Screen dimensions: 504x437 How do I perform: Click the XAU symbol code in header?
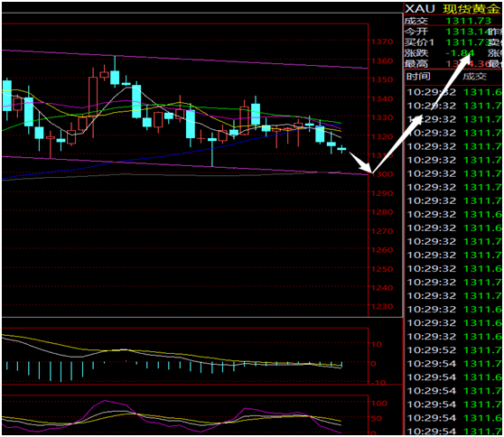(419, 9)
